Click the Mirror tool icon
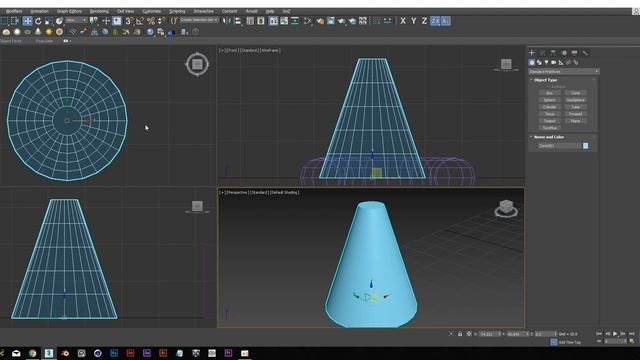The width and height of the screenshot is (640, 360). (x=227, y=21)
